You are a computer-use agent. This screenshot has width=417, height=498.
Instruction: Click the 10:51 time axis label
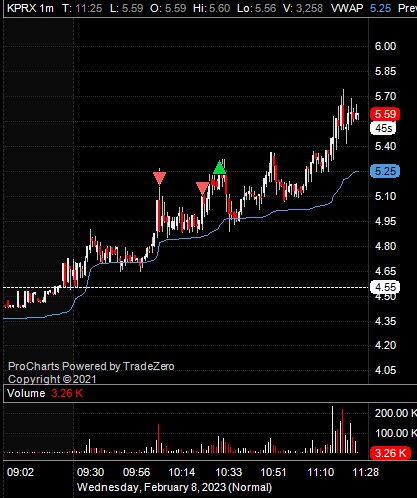(273, 472)
